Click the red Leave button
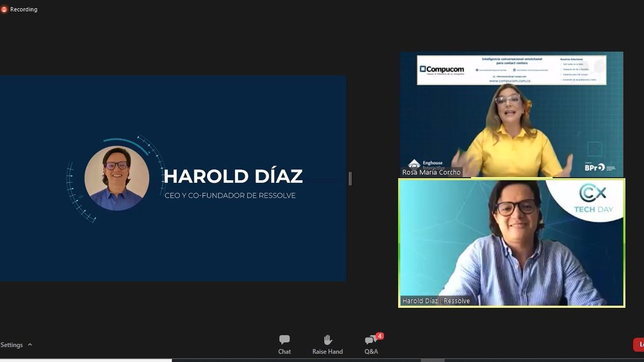The height and width of the screenshot is (362, 644). 640,344
